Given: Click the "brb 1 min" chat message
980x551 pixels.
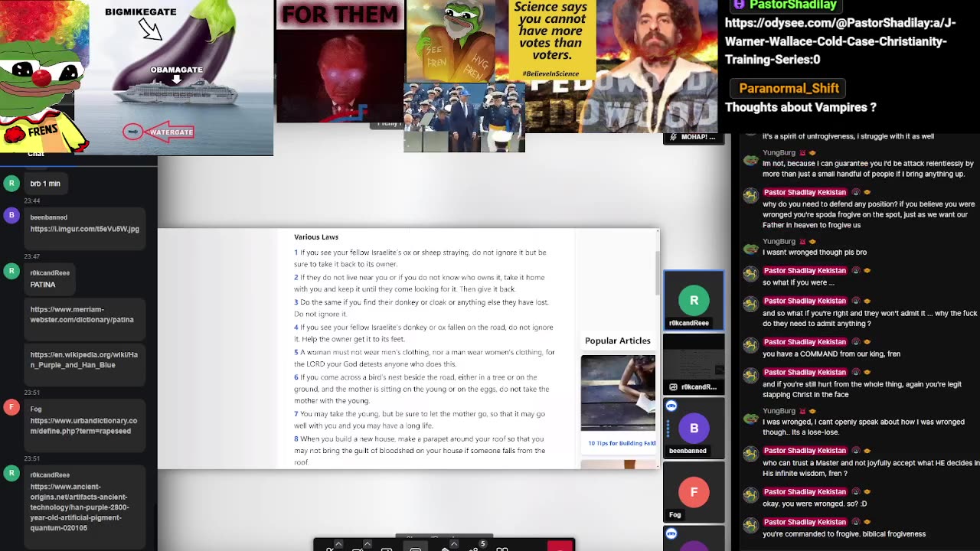Looking at the screenshot, I should [45, 184].
